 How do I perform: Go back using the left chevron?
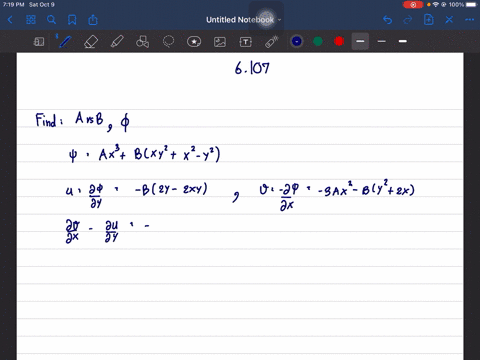point(10,20)
